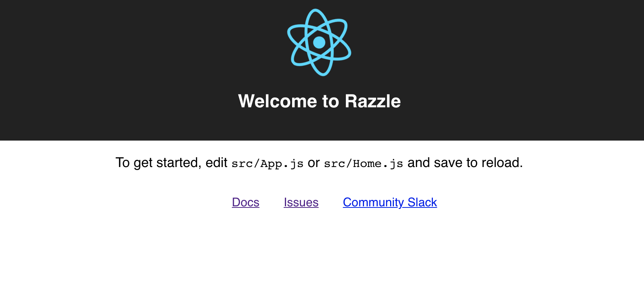644x294 pixels.
Task: Click the word "Community" in the Slack link
Action: tap(373, 203)
